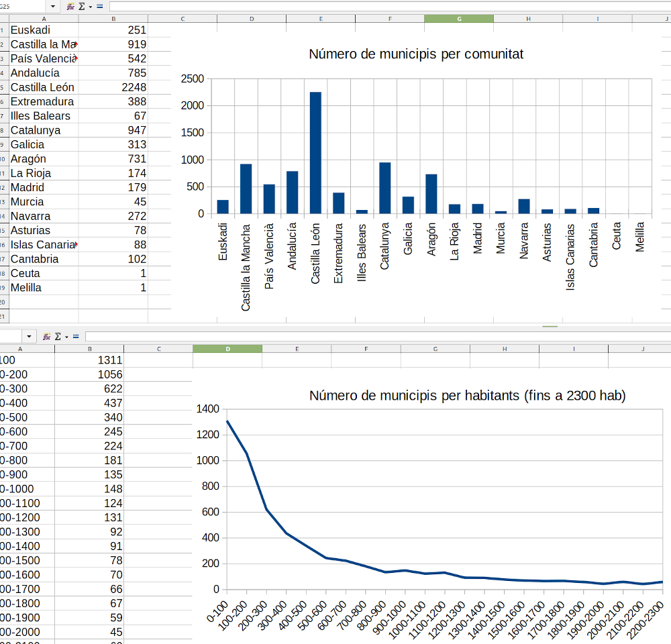Expand the Name Box dropdown showing G25

coord(53,6)
